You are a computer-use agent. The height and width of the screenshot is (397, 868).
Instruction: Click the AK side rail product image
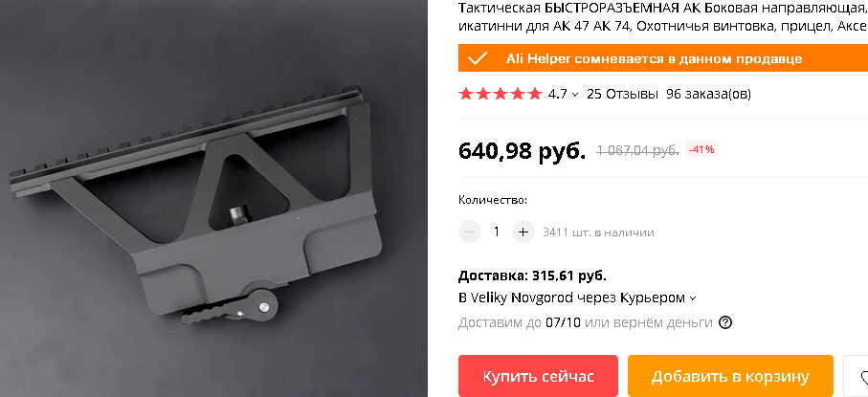[213, 198]
